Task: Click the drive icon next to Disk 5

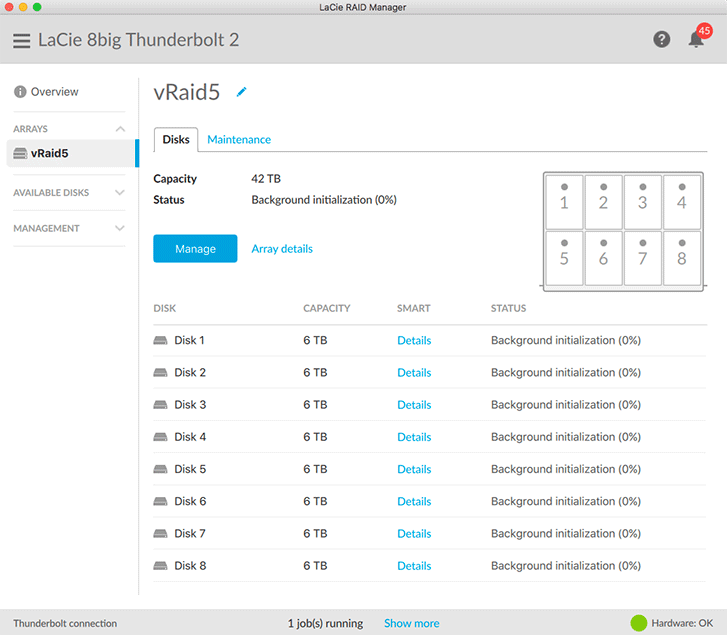Action: pyautogui.click(x=160, y=469)
